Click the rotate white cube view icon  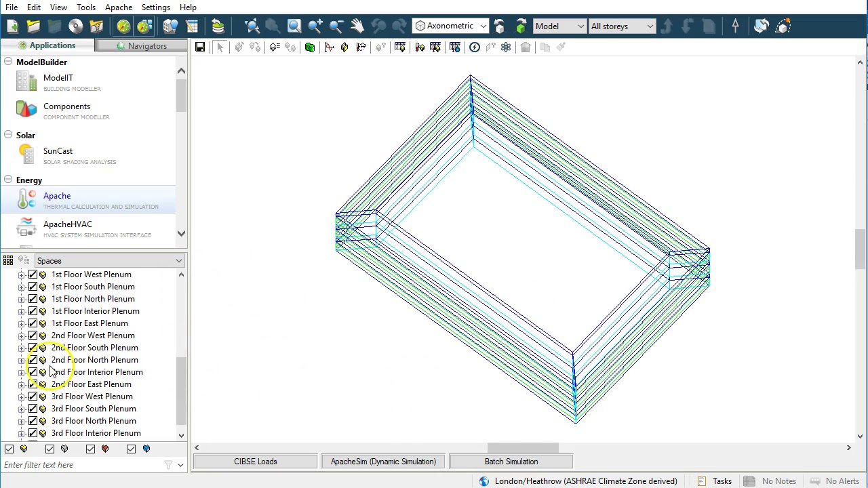pyautogui.click(x=500, y=26)
